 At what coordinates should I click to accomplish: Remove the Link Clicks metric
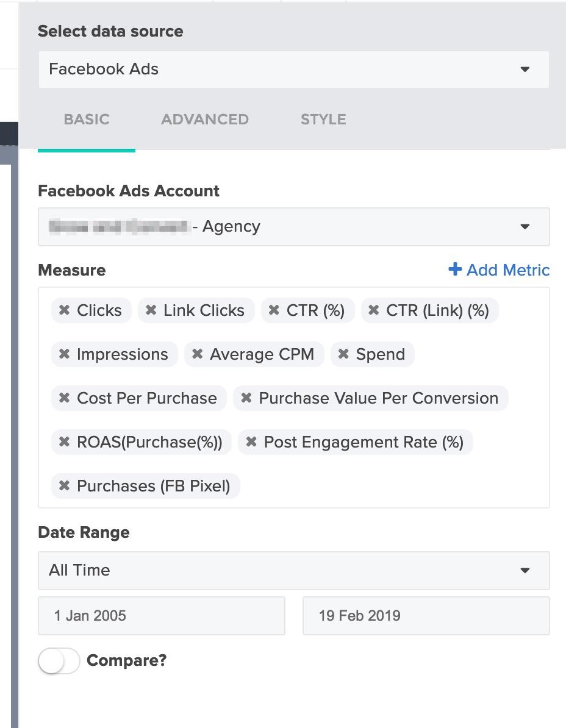click(151, 310)
